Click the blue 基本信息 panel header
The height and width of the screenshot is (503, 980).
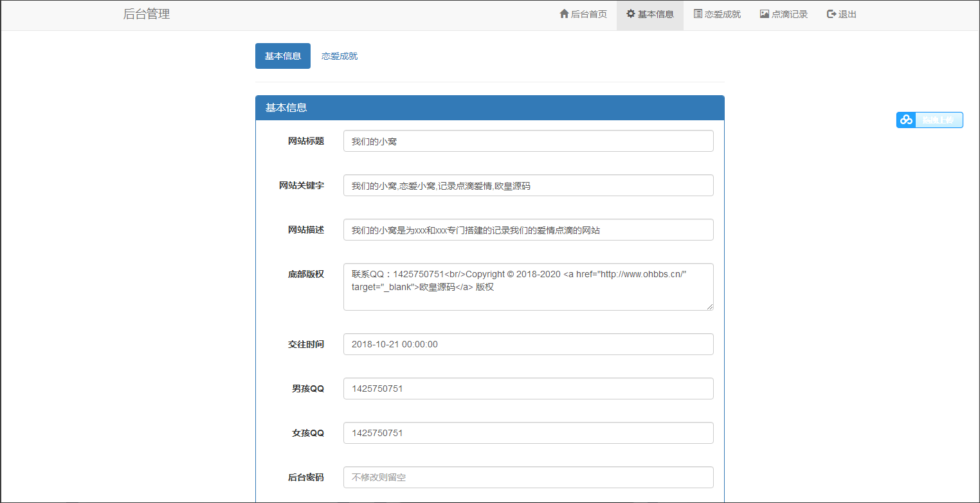point(489,107)
